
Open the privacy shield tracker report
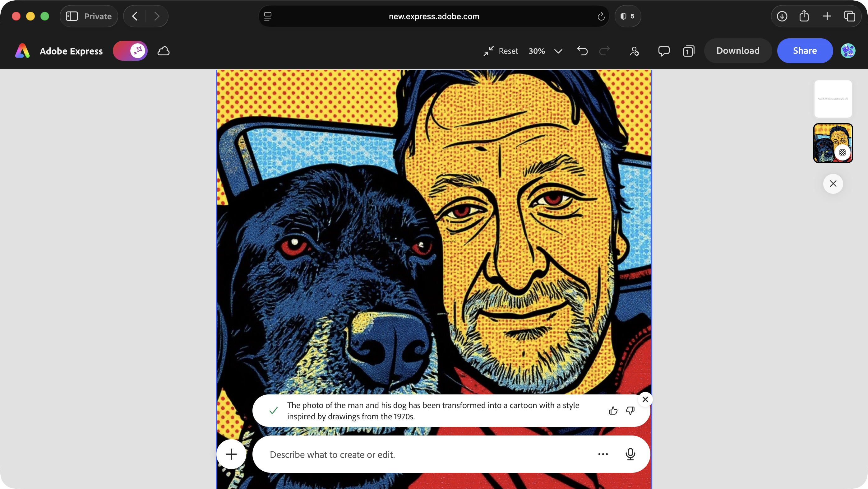(627, 16)
